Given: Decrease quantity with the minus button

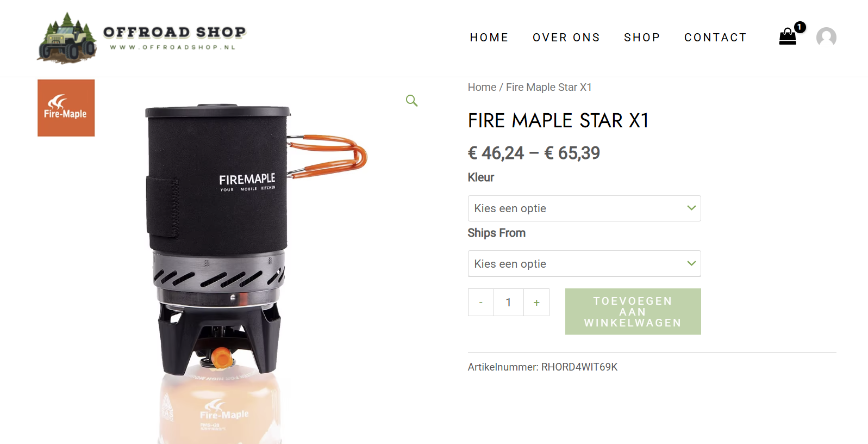Looking at the screenshot, I should pos(481,303).
